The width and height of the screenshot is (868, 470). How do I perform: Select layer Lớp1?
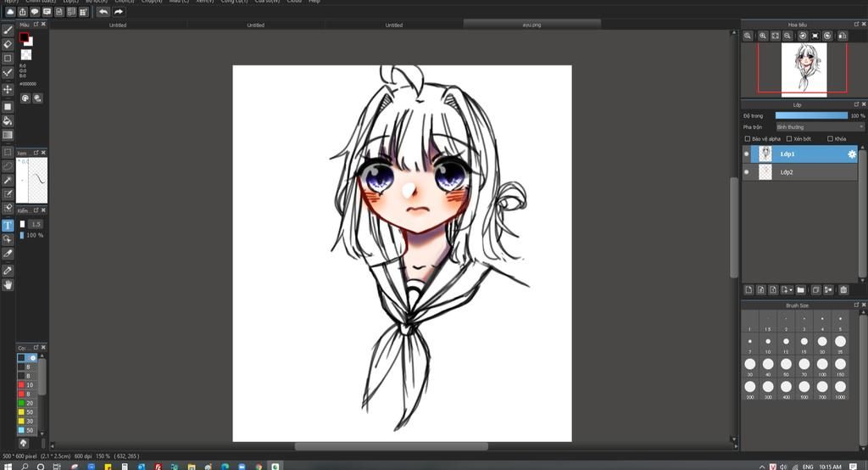[799, 154]
